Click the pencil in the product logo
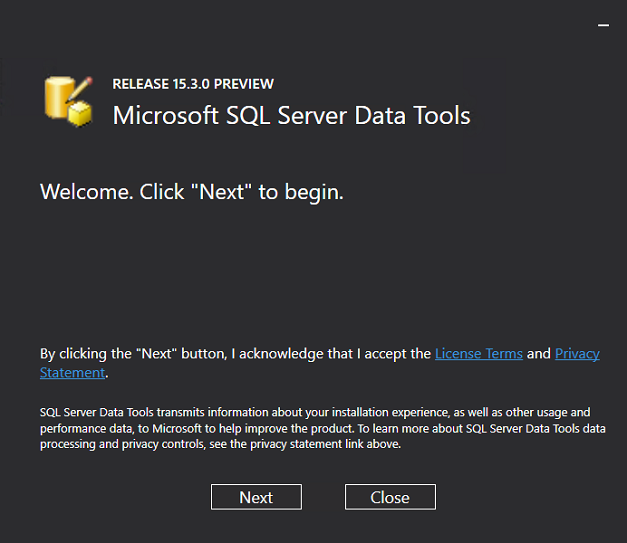Screen dimensions: 627x543 83,87
